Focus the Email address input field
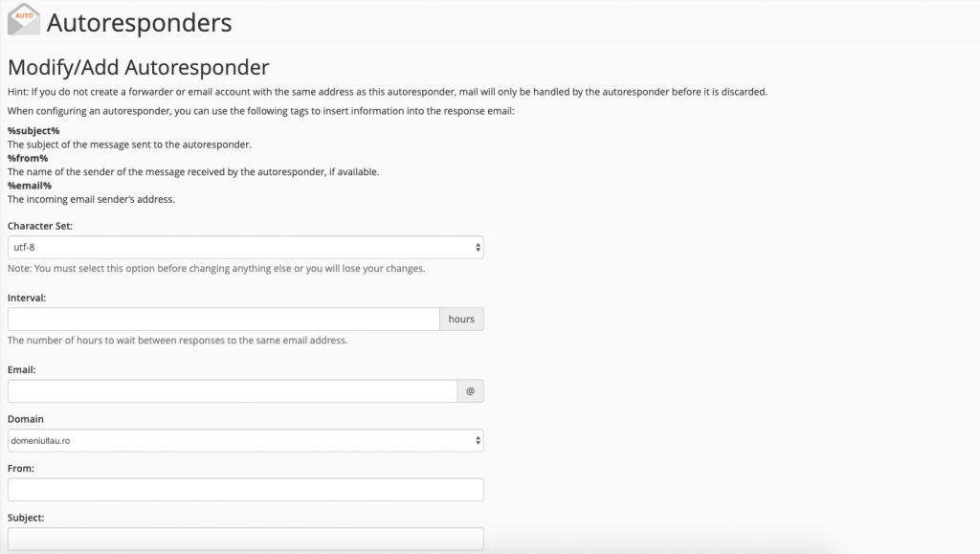 (x=233, y=391)
